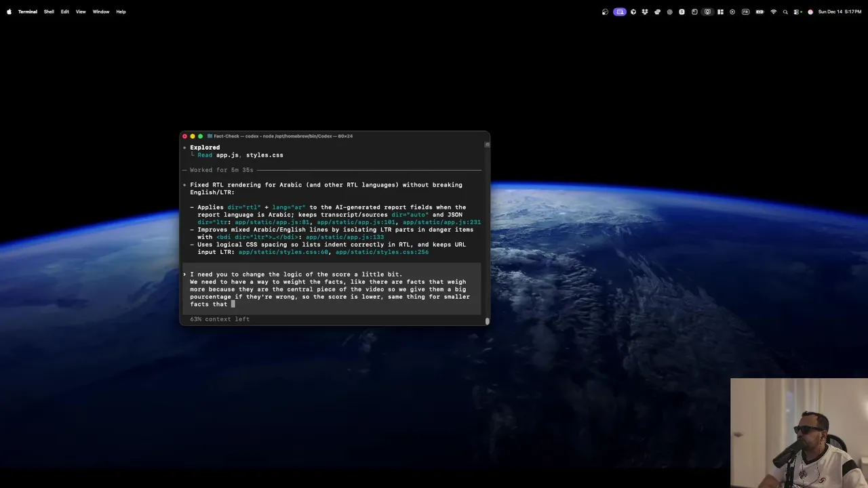The height and width of the screenshot is (488, 868).
Task: Click the lang="ar" code snippet
Action: [289, 207]
